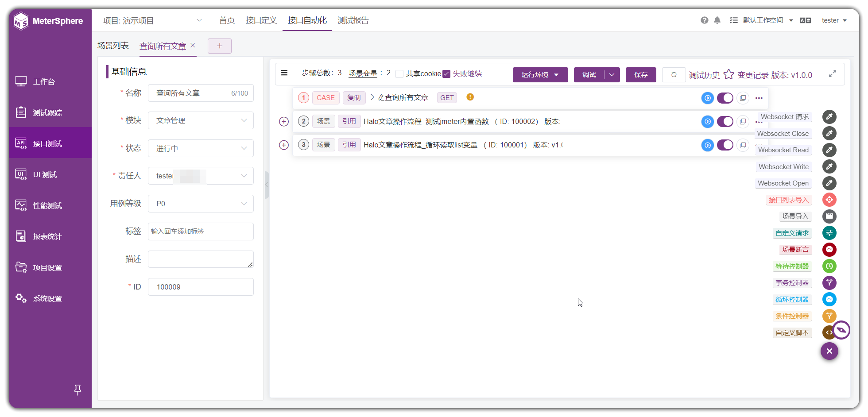Click the 保存 save button
Screen dimensions: 868x417
pos(641,75)
